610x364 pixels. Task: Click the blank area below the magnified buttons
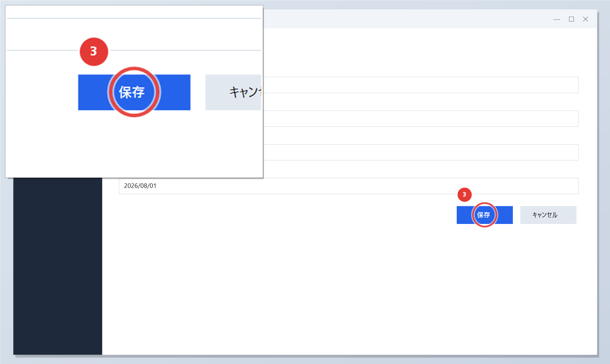pyautogui.click(x=134, y=146)
